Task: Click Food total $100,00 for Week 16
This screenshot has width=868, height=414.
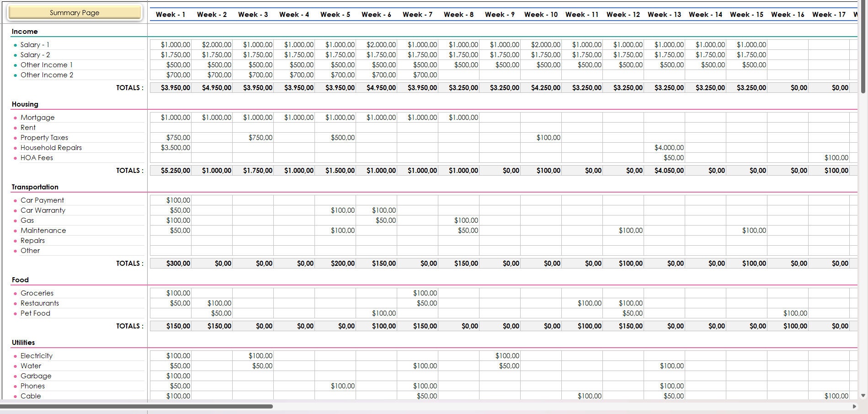Action: 788,326
